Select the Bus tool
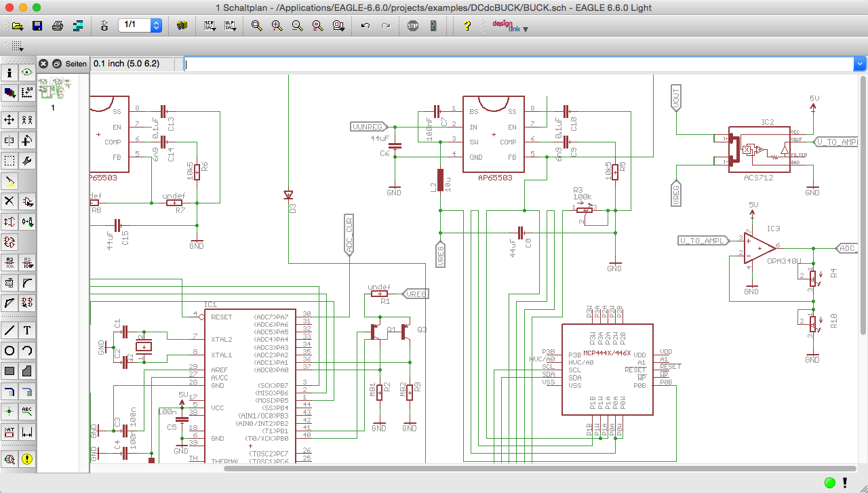The height and width of the screenshot is (493, 868). pyautogui.click(x=9, y=391)
